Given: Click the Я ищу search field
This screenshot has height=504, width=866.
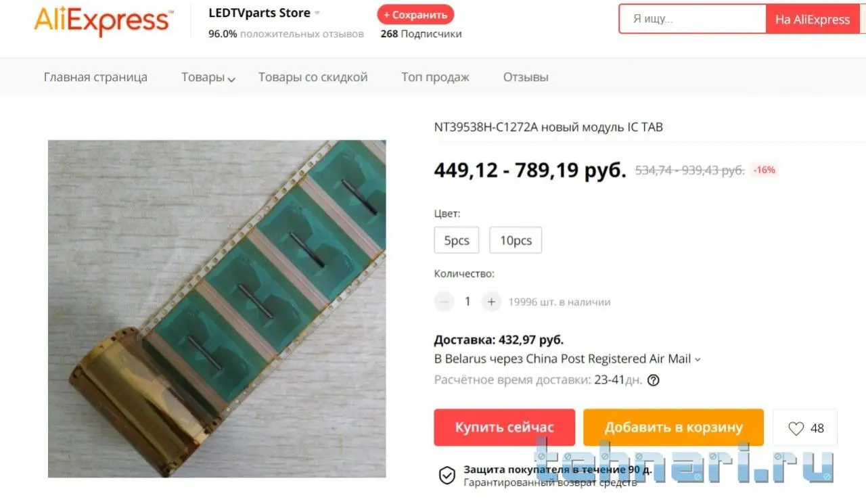Looking at the screenshot, I should pyautogui.click(x=692, y=19).
